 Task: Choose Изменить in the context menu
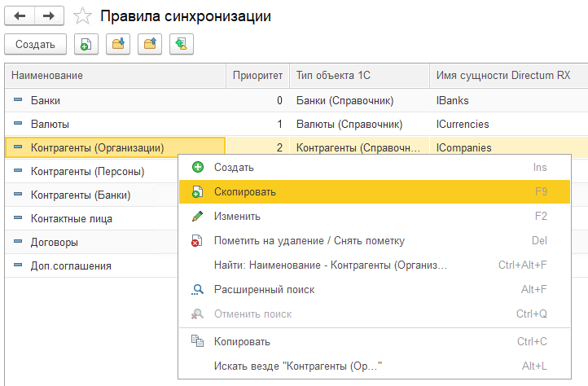237,217
